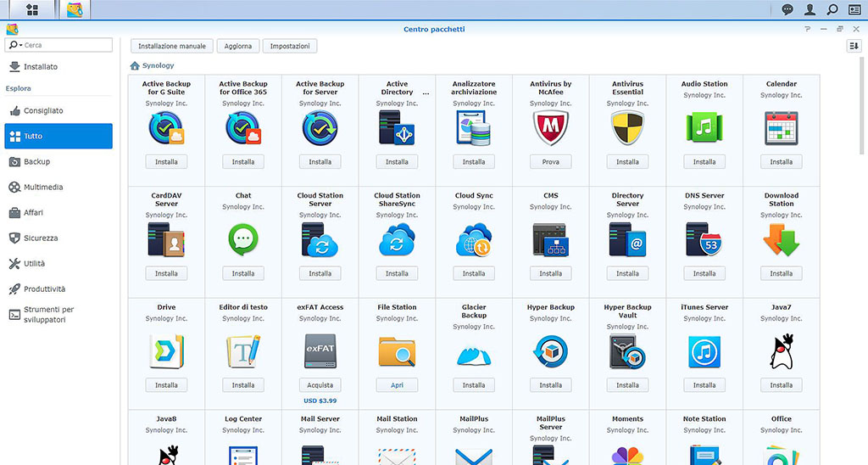Click the sort packages icon
Viewport: 868px width, 465px height.
point(854,46)
